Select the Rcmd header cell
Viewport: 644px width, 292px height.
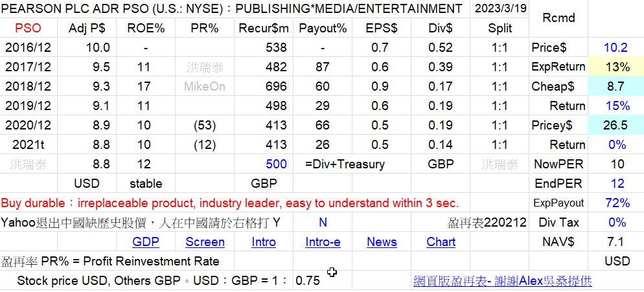558,18
